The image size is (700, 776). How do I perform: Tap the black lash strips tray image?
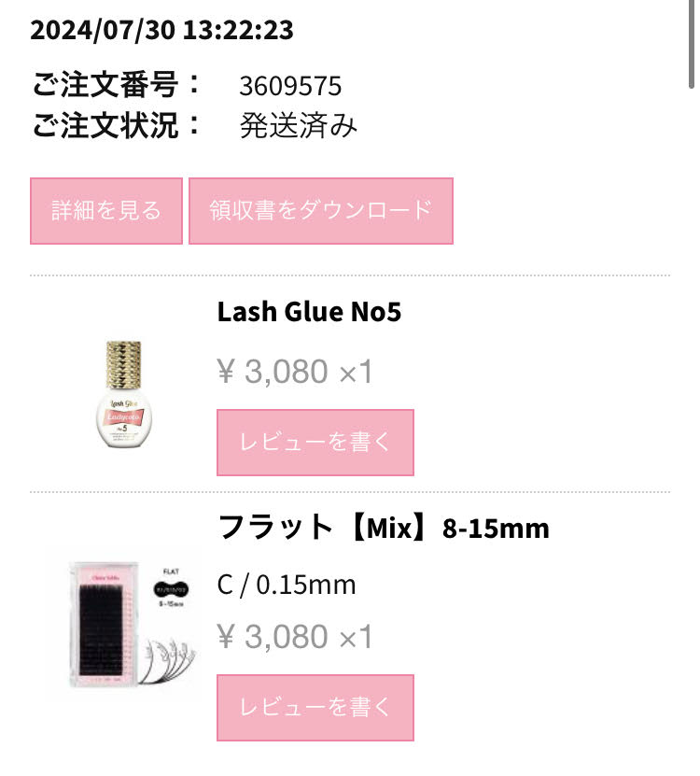click(102, 625)
